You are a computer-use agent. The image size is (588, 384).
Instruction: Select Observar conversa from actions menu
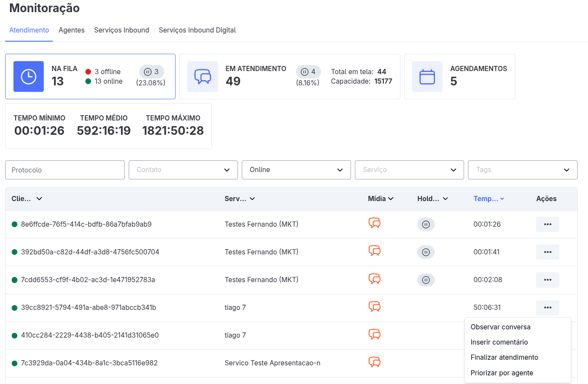pos(500,327)
